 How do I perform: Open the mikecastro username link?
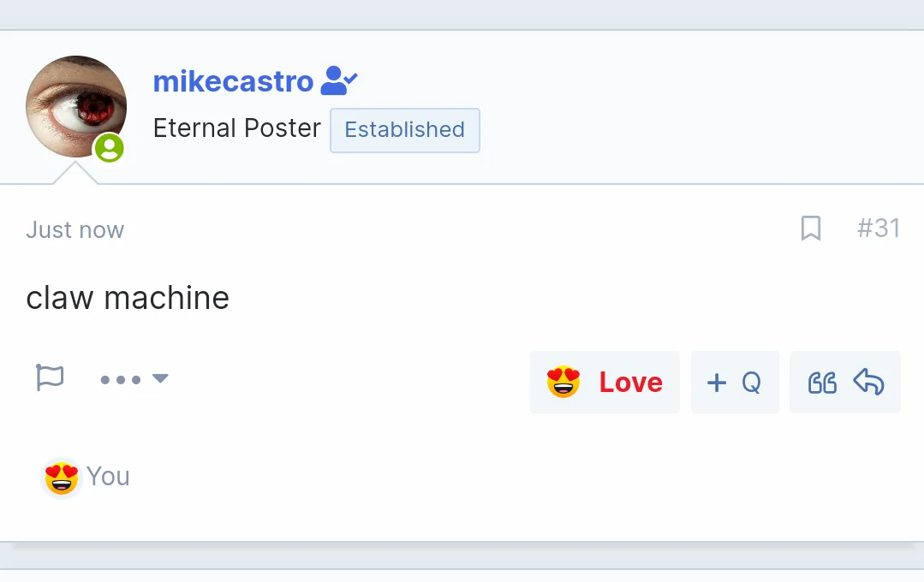[x=233, y=81]
